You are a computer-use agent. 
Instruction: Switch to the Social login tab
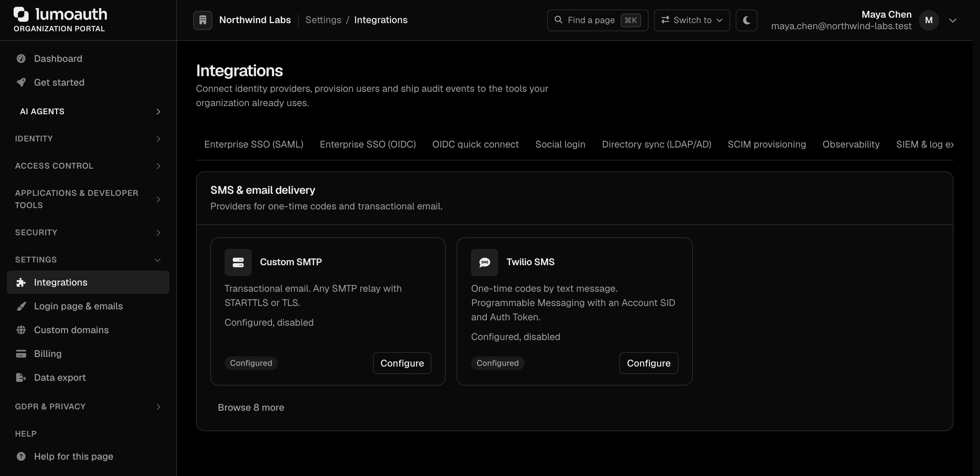[x=560, y=144]
